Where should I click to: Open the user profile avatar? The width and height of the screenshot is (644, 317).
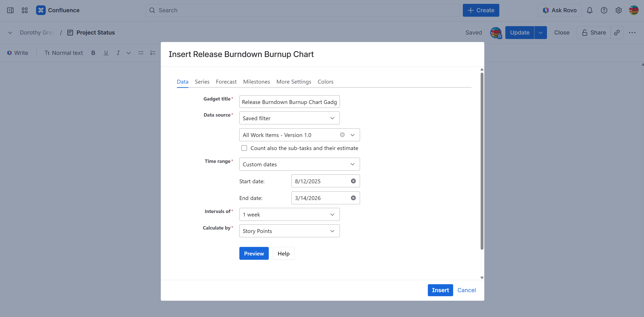pyautogui.click(x=633, y=10)
